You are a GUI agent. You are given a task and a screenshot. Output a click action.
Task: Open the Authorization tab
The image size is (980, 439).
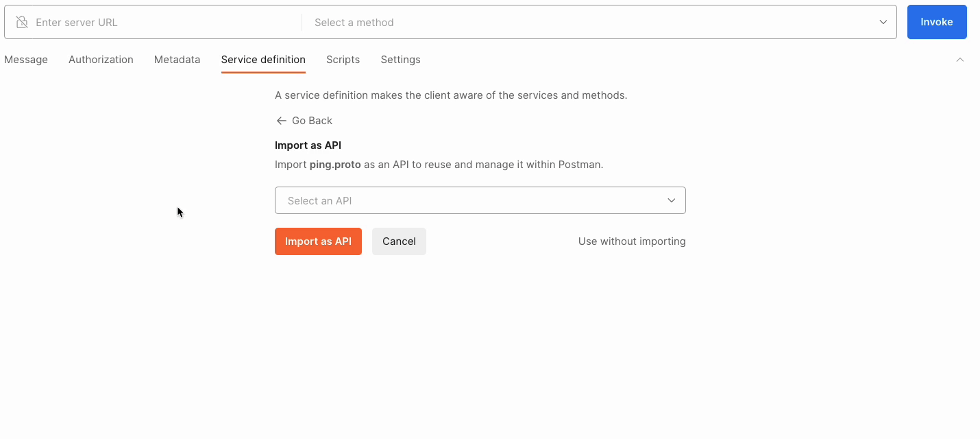pos(100,60)
